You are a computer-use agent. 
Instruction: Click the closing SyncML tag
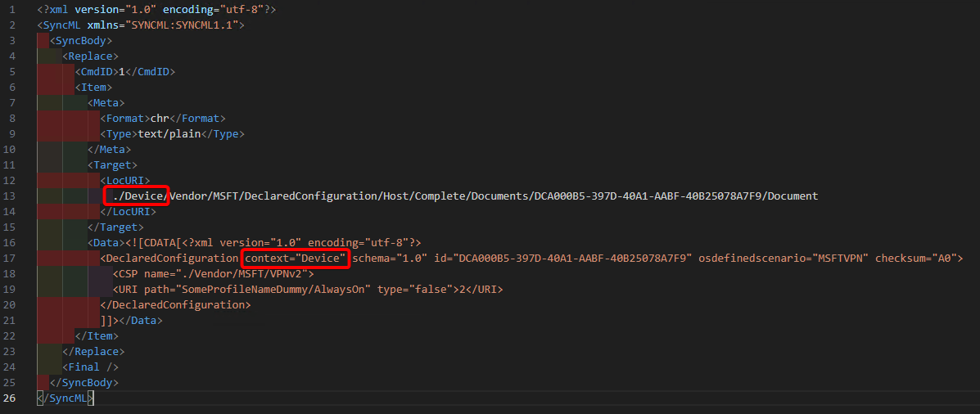65,398
